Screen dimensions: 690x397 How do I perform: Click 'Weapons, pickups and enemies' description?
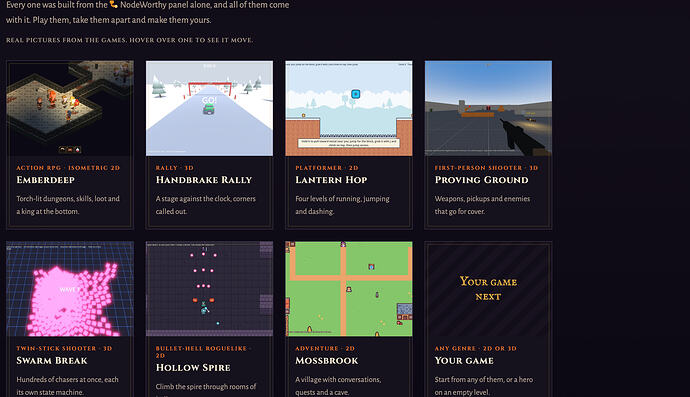tap(482, 205)
